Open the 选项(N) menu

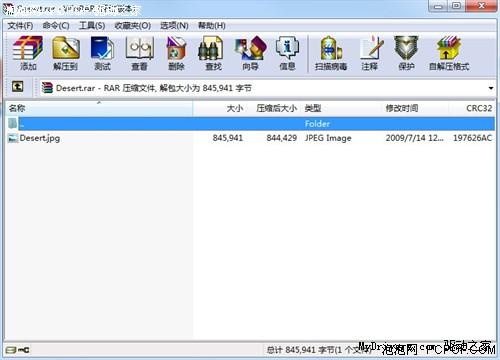click(174, 26)
